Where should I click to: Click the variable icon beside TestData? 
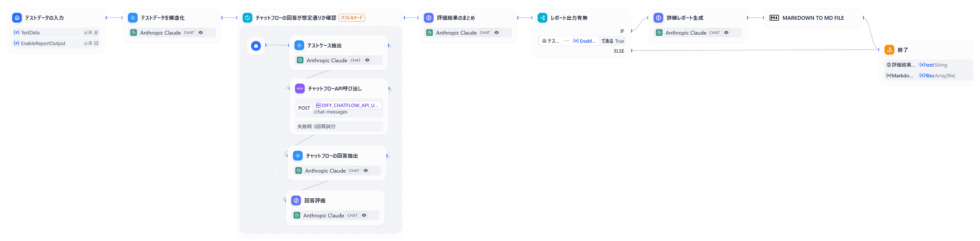click(16, 32)
